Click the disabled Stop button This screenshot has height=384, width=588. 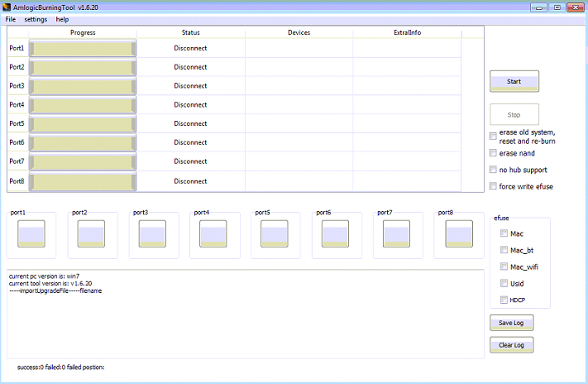coord(514,114)
